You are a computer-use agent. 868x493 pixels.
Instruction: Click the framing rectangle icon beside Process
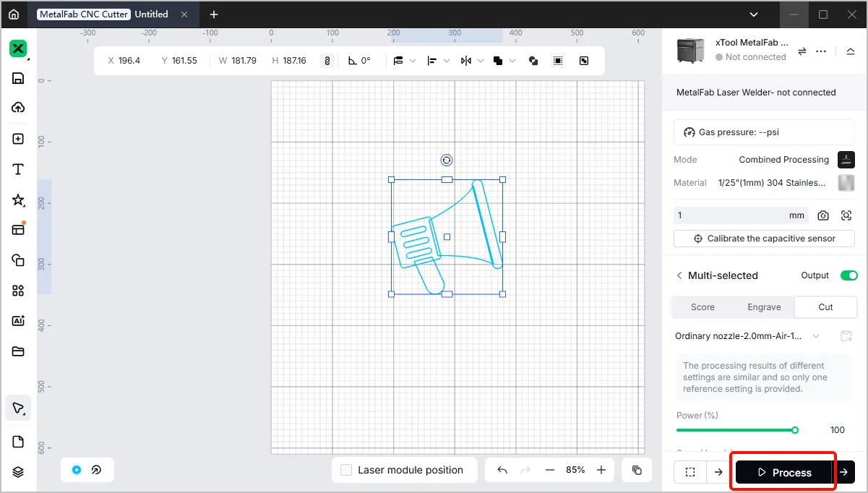point(690,472)
